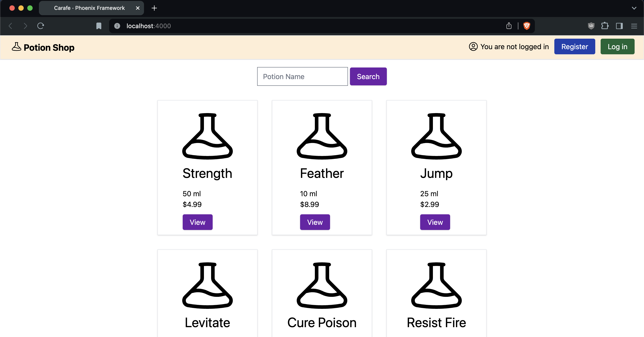View the Feather potion
The height and width of the screenshot is (337, 644).
click(x=315, y=222)
